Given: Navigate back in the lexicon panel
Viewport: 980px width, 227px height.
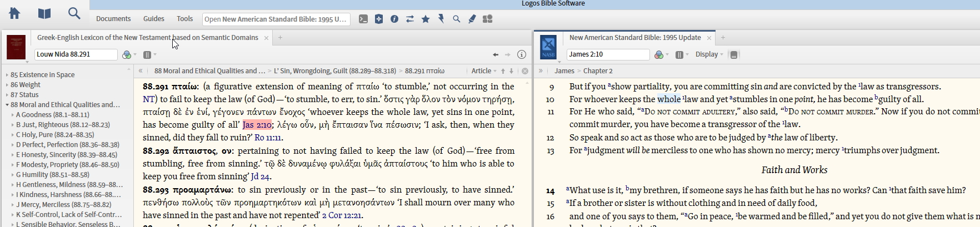Looking at the screenshot, I should (496, 54).
